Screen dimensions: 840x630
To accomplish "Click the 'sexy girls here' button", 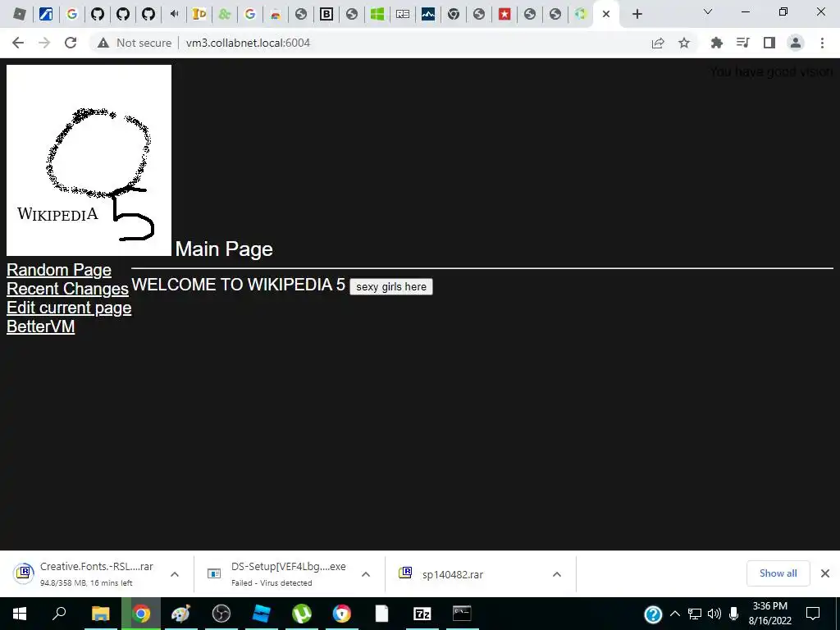I will click(x=391, y=286).
